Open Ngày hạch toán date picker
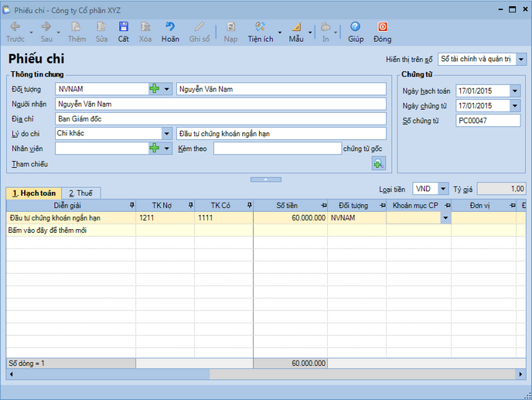532x400 pixels. tap(515, 91)
